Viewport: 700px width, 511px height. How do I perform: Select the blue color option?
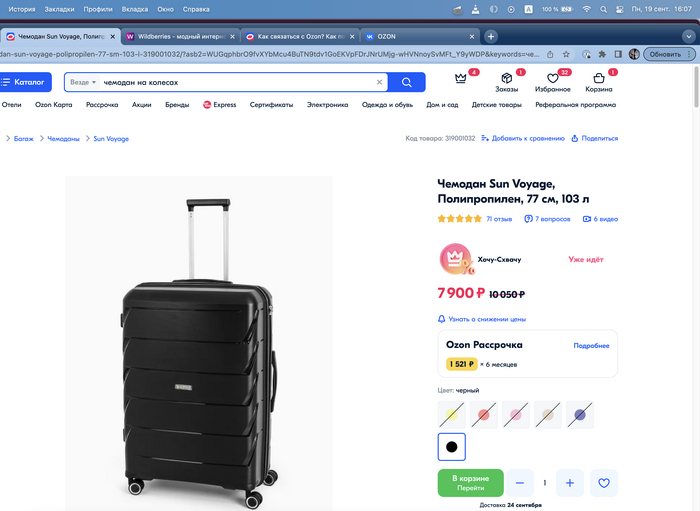pyautogui.click(x=580, y=415)
